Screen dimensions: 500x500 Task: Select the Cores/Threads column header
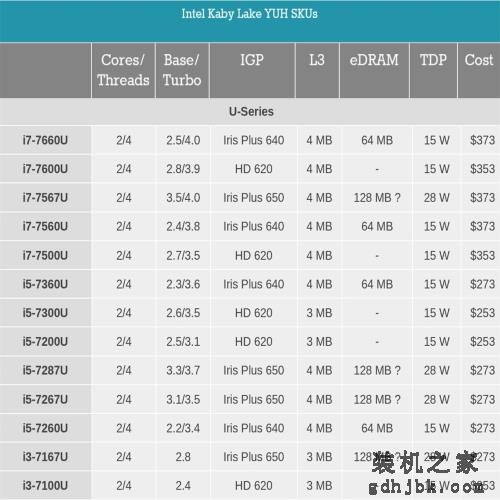click(x=123, y=70)
